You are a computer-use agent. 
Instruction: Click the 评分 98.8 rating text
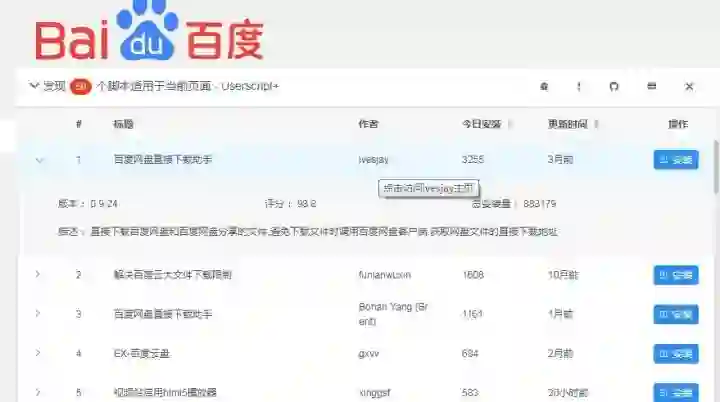[x=290, y=204]
